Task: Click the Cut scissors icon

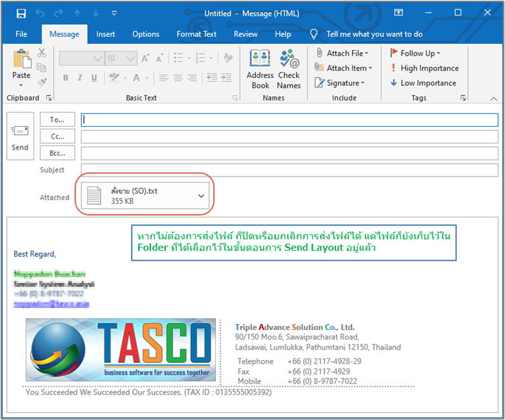Action: [42, 53]
